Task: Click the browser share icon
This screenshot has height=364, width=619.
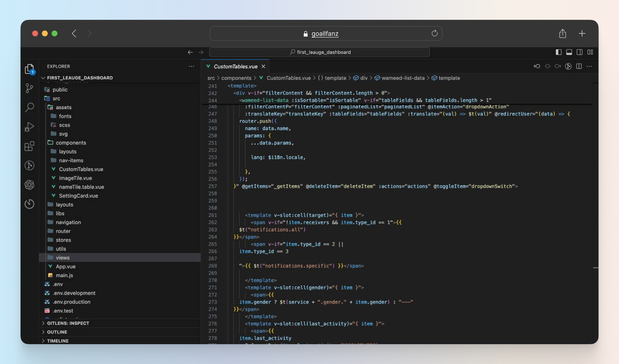Action: [x=562, y=33]
